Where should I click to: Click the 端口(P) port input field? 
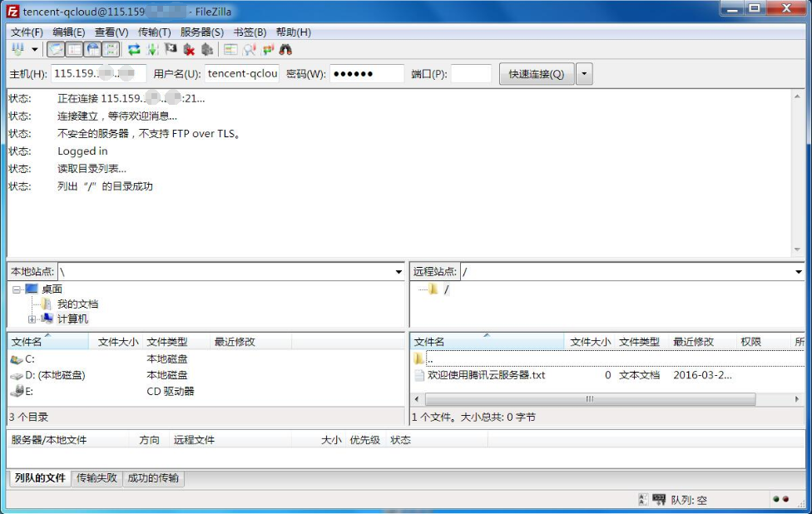(x=471, y=74)
